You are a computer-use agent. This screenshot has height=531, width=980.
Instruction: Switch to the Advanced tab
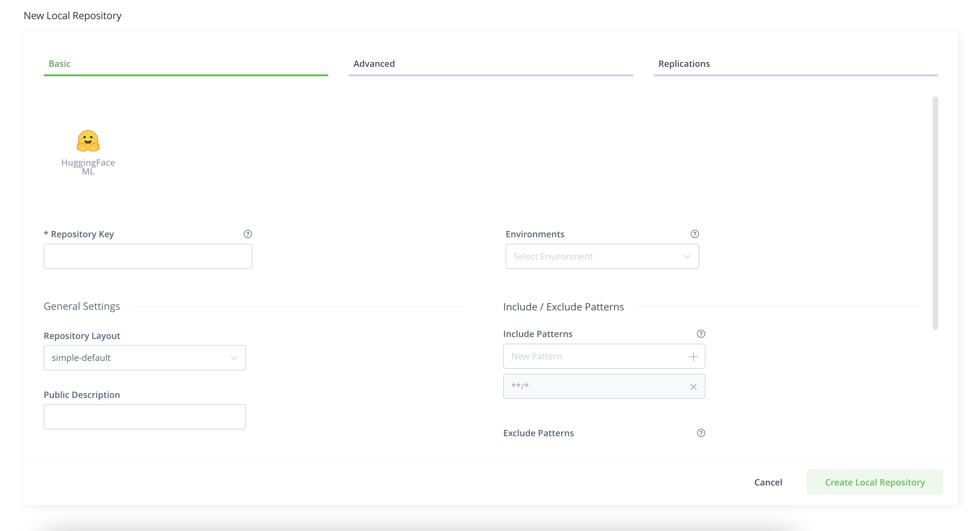374,64
